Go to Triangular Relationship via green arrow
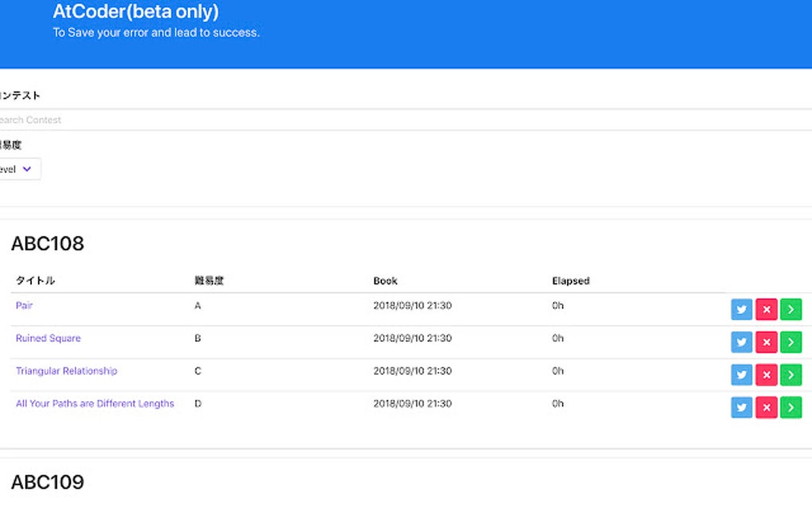The width and height of the screenshot is (812, 508). [791, 375]
